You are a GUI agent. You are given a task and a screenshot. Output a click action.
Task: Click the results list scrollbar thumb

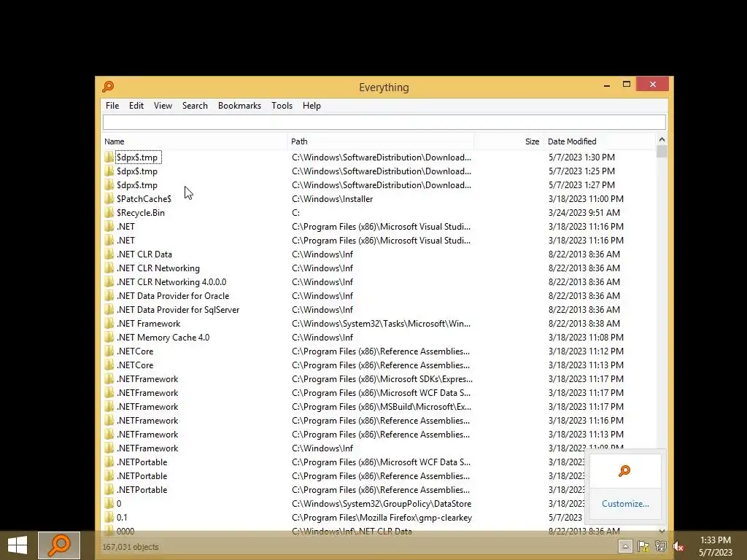point(661,152)
